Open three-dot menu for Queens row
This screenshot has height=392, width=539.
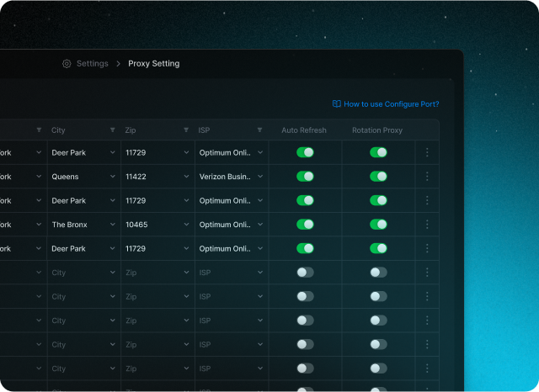point(427,177)
